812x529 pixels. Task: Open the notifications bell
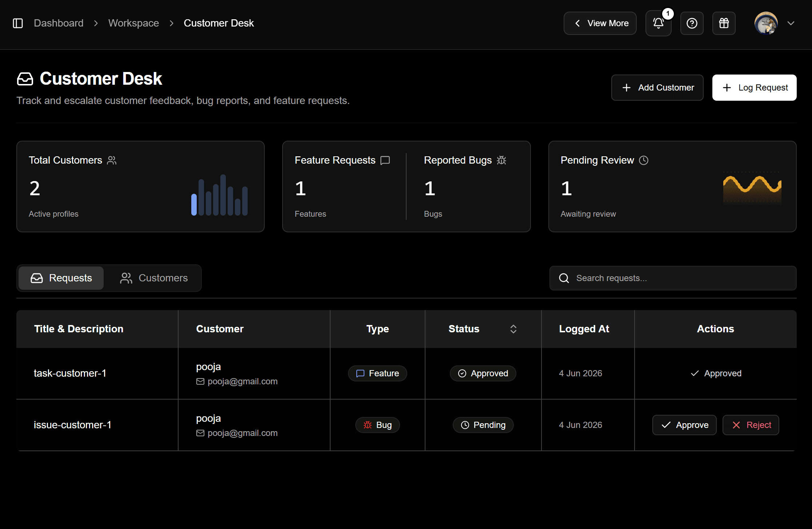[658, 24]
